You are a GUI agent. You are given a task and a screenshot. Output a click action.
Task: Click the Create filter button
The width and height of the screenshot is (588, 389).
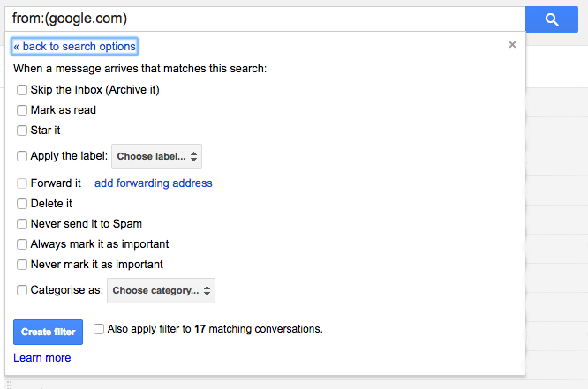click(48, 332)
